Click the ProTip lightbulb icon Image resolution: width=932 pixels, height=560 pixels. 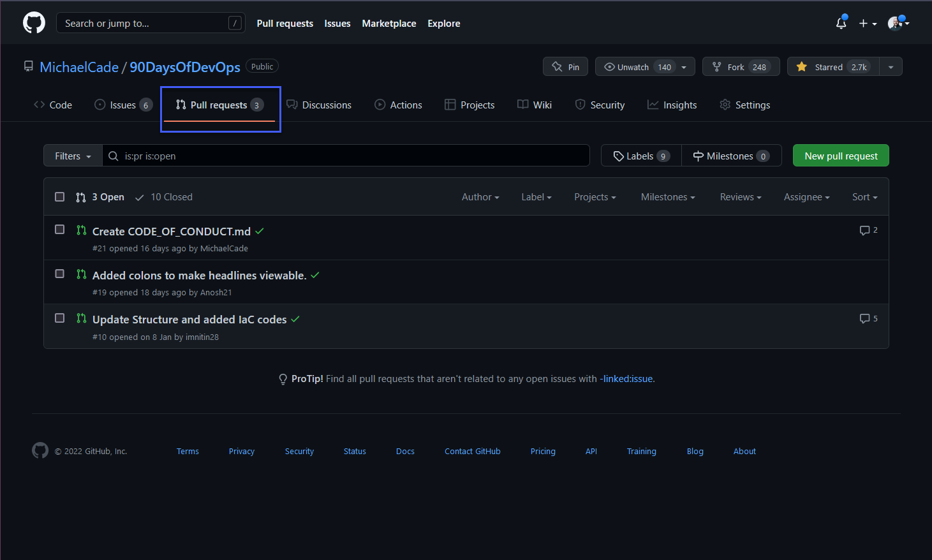point(283,378)
